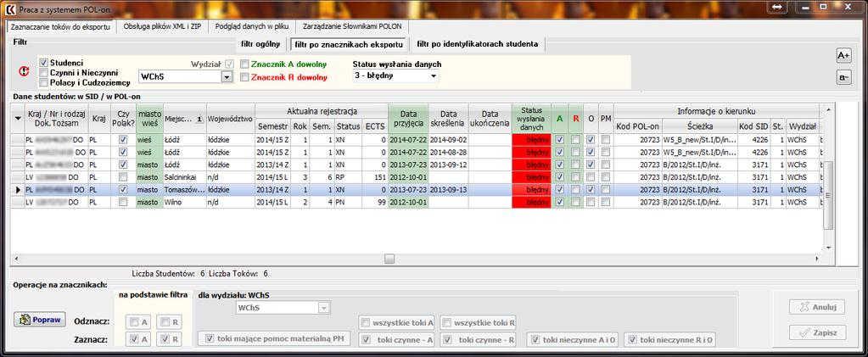
Task: Click right arrow of horizontal scrollbar
Action: tap(816, 259)
